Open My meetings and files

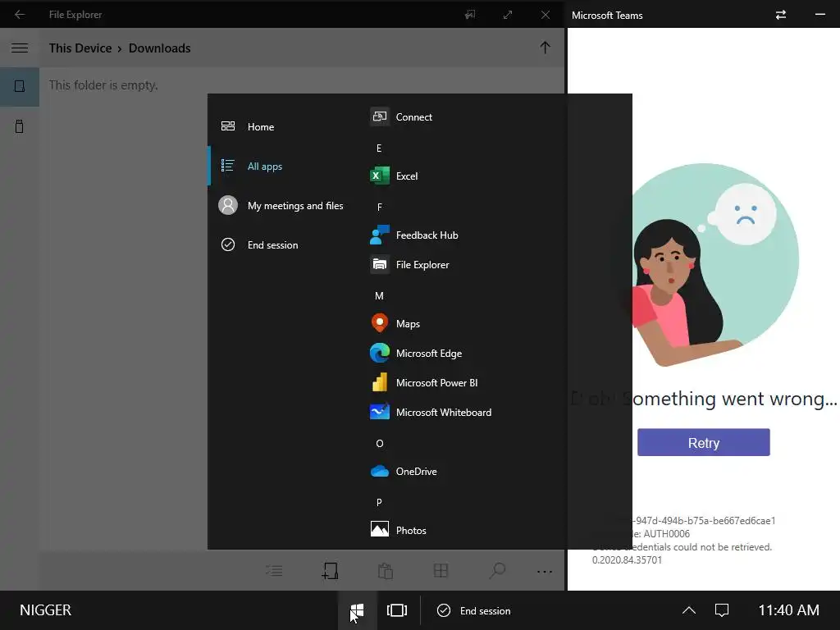point(280,206)
